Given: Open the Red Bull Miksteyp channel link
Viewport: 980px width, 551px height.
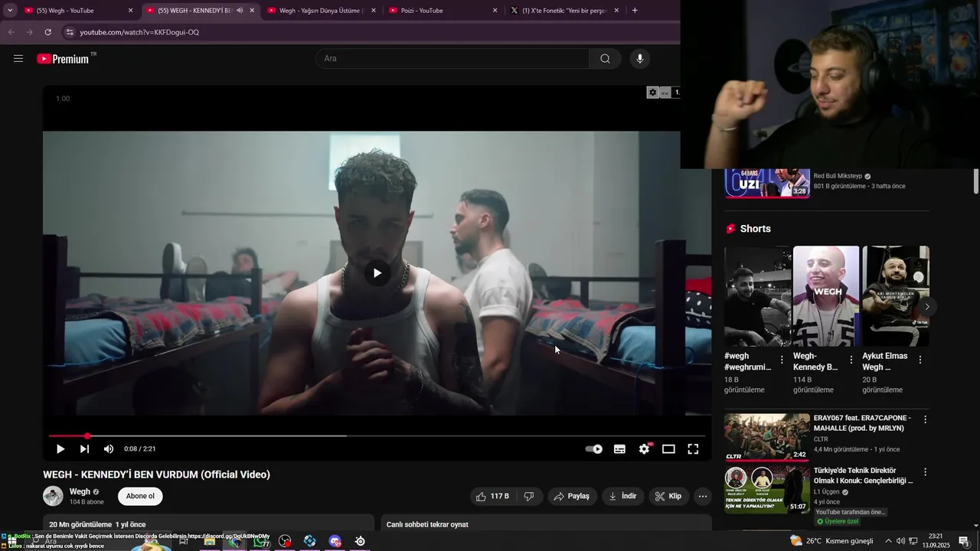Looking at the screenshot, I should click(x=838, y=176).
